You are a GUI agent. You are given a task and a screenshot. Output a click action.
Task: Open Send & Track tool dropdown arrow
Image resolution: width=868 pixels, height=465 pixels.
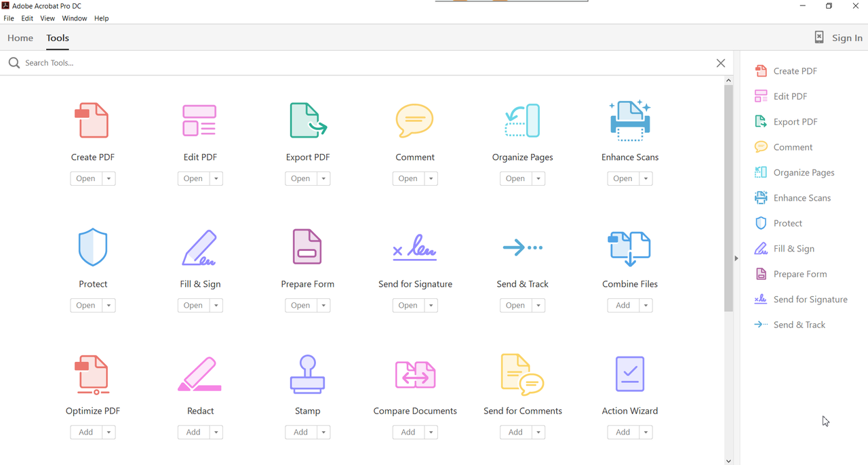tap(538, 306)
